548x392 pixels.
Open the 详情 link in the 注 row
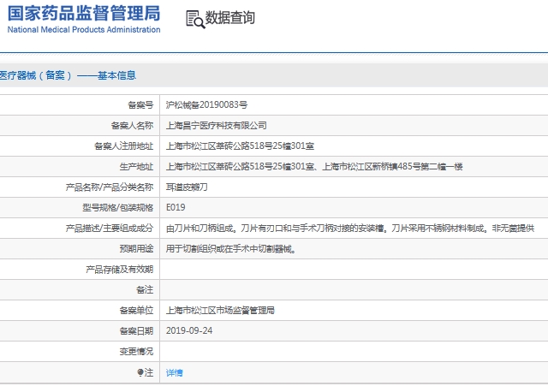(174, 373)
